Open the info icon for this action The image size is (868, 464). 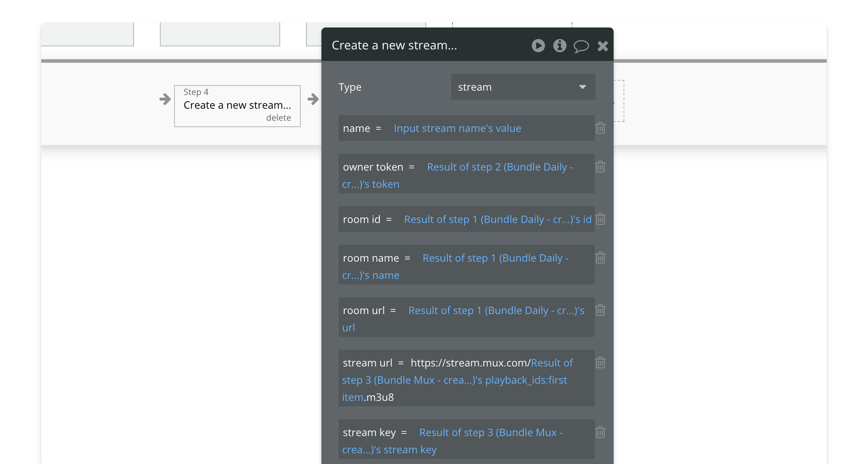pyautogui.click(x=559, y=46)
